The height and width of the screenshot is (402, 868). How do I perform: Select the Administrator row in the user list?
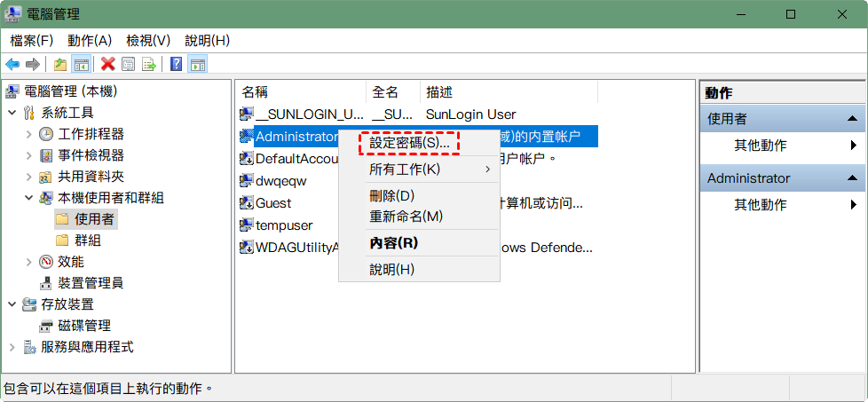pyautogui.click(x=418, y=136)
